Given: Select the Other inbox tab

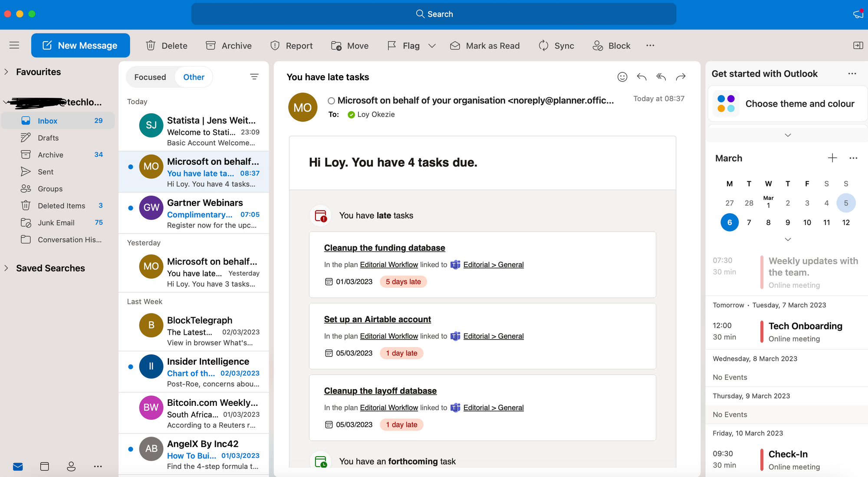Looking at the screenshot, I should [194, 77].
